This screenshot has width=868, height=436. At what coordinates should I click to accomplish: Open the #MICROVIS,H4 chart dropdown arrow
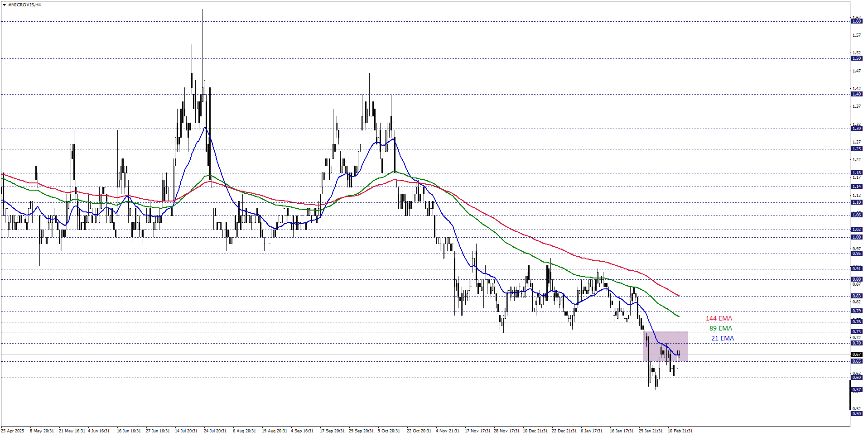pos(4,5)
